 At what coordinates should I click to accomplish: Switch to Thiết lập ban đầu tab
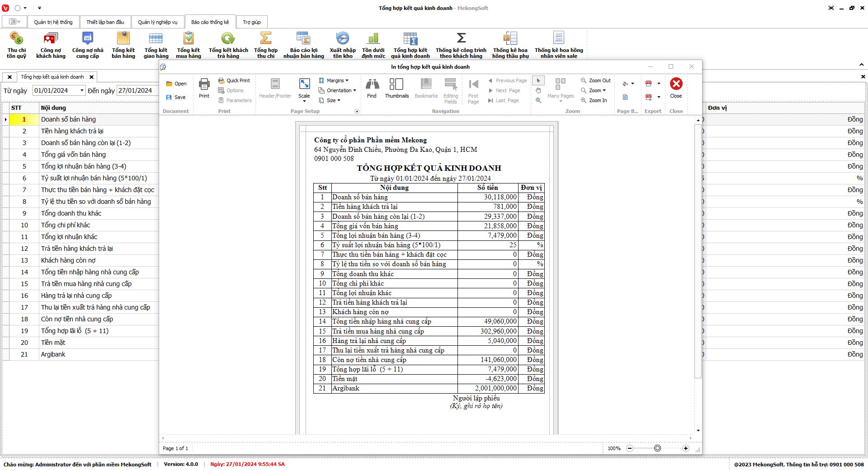(x=105, y=22)
